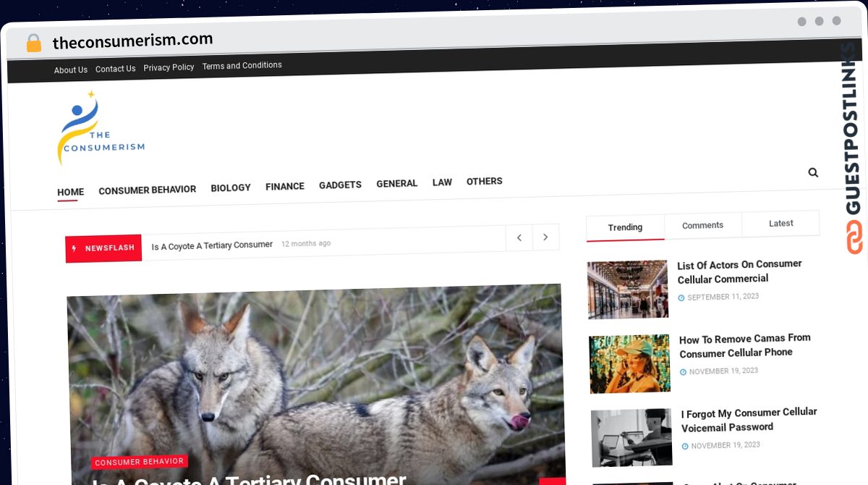Click theconsumerism.com address bar URL
The image size is (868, 485).
pyautogui.click(x=132, y=41)
